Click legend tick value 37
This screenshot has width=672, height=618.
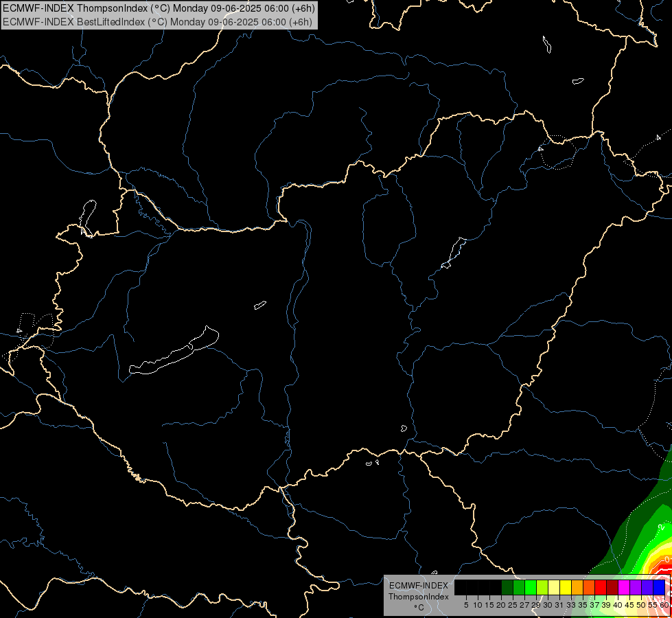coord(594,605)
